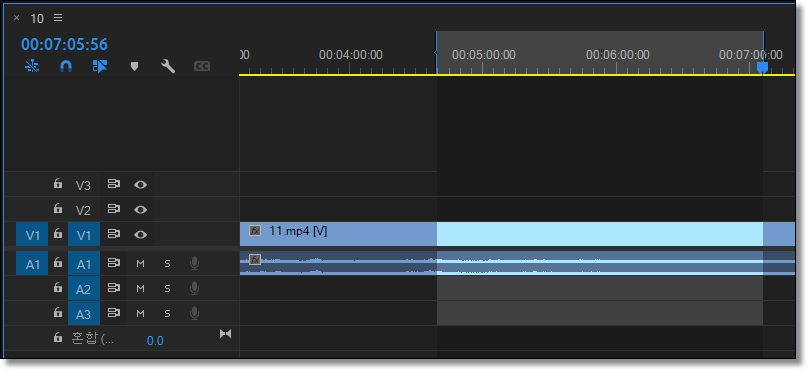Toggle insert sequences as nests option

pos(32,66)
